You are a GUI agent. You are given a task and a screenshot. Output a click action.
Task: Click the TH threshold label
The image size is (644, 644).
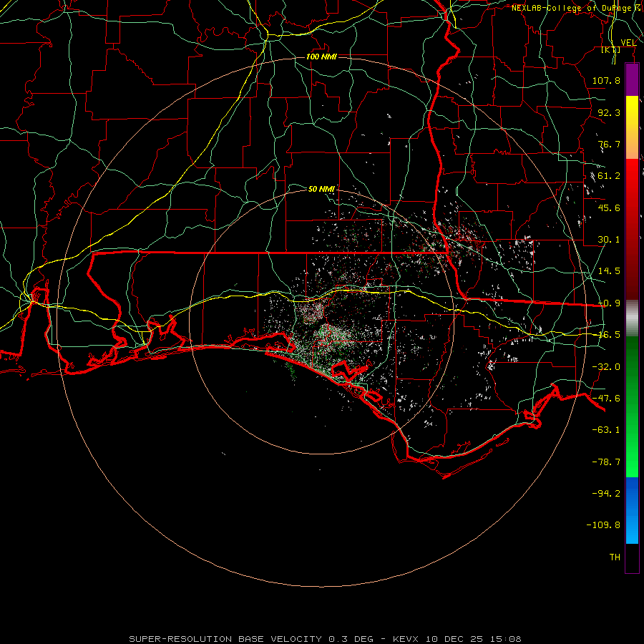[x=615, y=557]
